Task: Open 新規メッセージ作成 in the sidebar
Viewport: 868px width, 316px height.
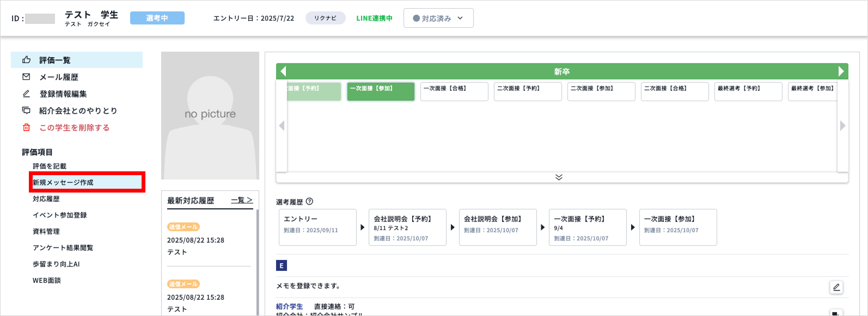Action: (63, 183)
